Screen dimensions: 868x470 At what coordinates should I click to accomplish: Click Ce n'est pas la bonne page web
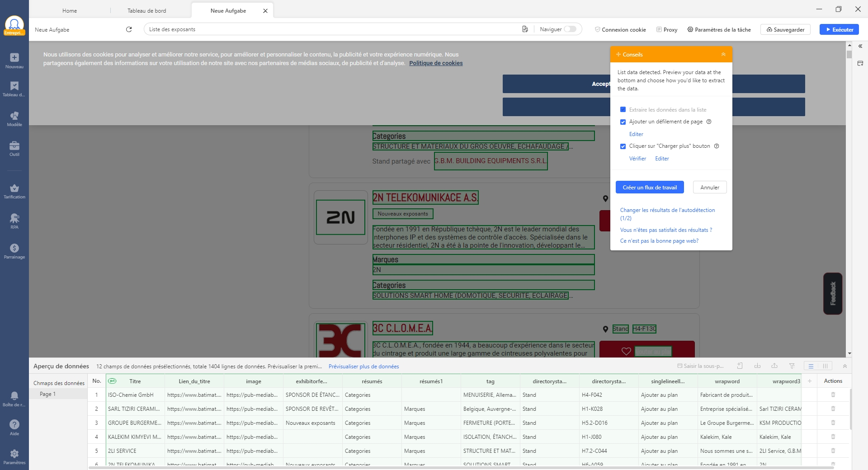(659, 241)
